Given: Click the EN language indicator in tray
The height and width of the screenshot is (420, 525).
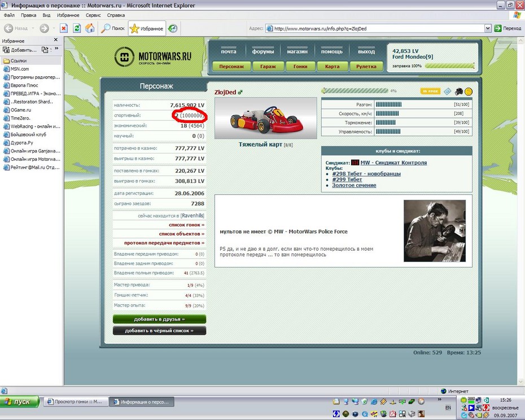Looking at the screenshot, I should 448,408.
